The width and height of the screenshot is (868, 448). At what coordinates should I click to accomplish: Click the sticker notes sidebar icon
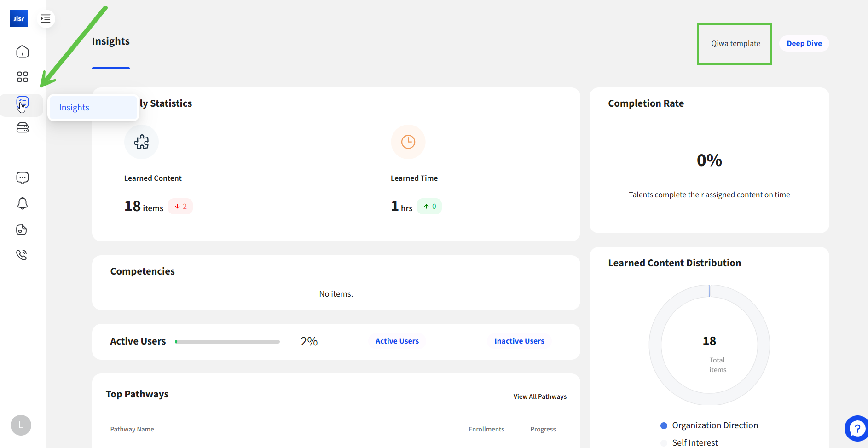[x=22, y=230]
